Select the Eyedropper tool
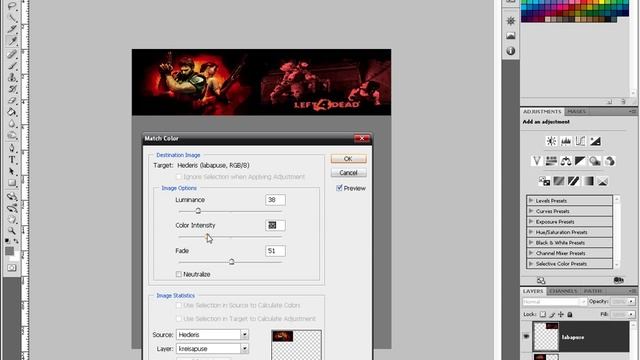 12,40
